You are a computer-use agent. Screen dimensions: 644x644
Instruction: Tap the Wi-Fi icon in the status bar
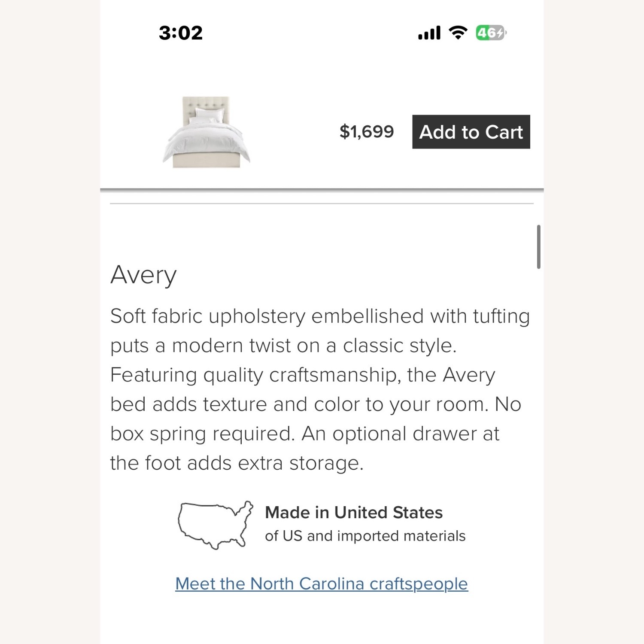coord(458,33)
